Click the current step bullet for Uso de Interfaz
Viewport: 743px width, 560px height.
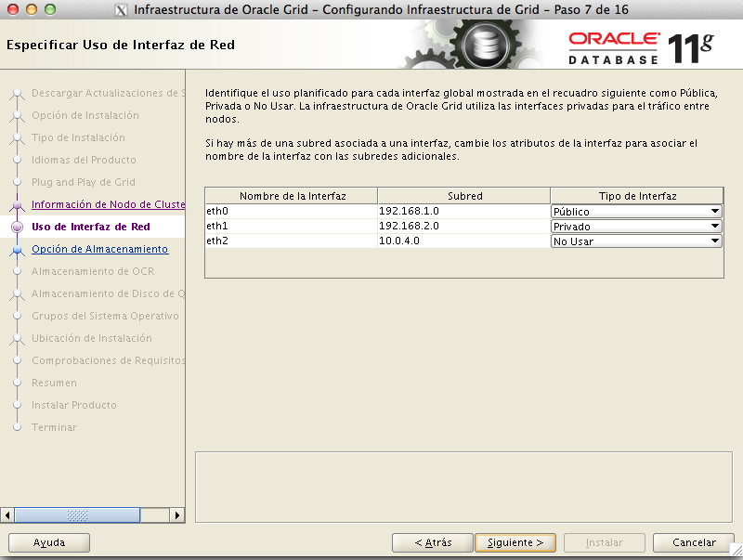(17, 227)
